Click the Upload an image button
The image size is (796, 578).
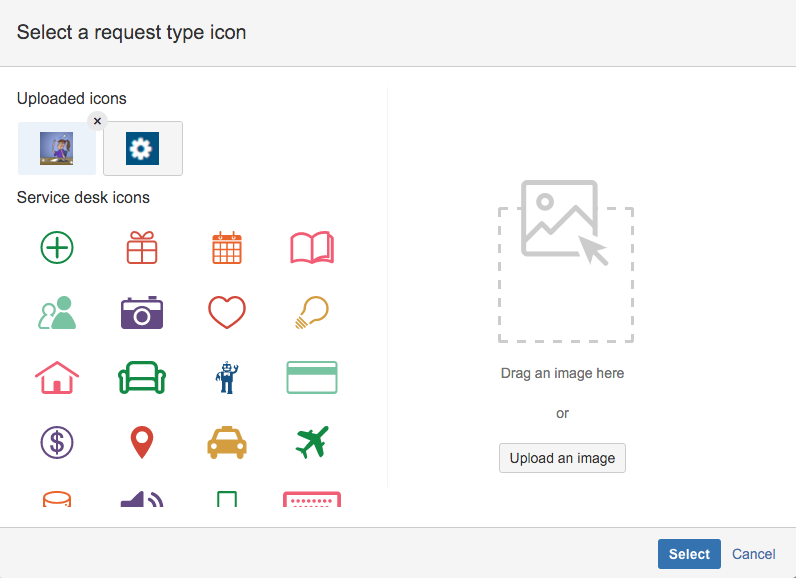click(562, 458)
